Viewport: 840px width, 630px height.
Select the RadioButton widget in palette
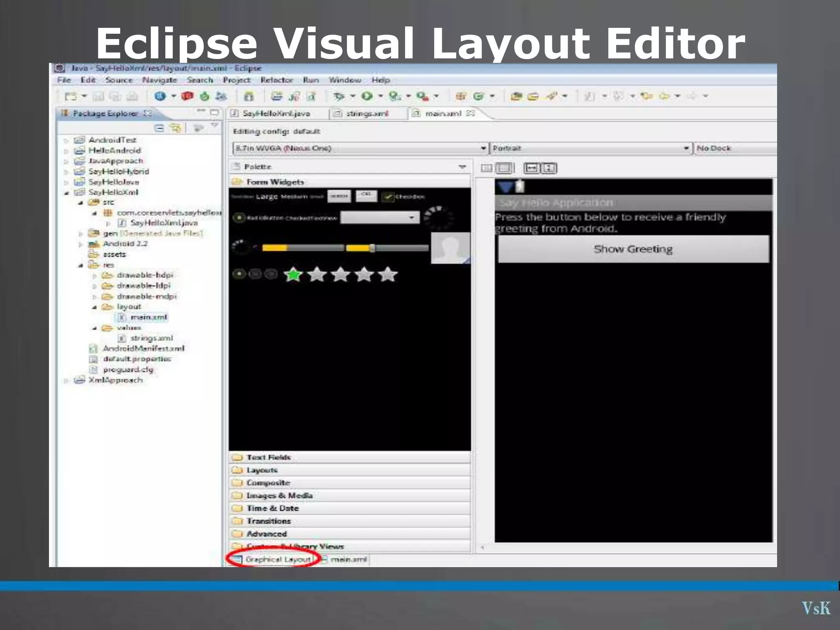tap(258, 218)
